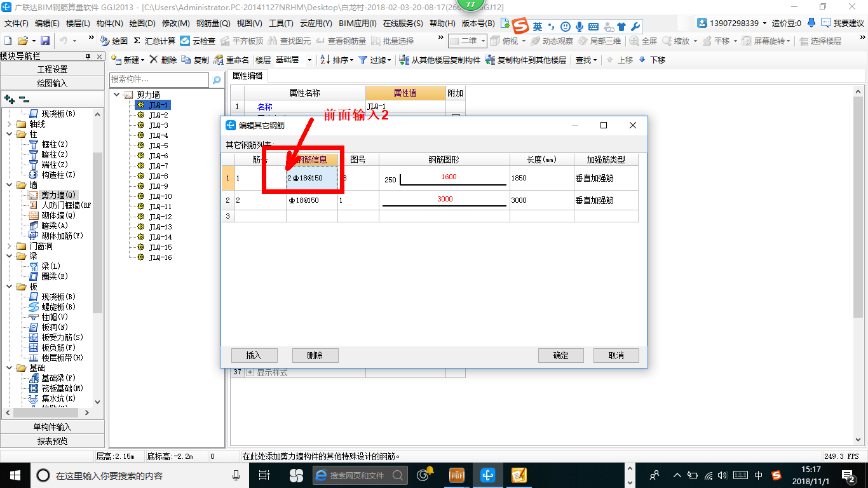Click the 下移 move down arrow
The width and height of the screenshot is (868, 488).
652,60
